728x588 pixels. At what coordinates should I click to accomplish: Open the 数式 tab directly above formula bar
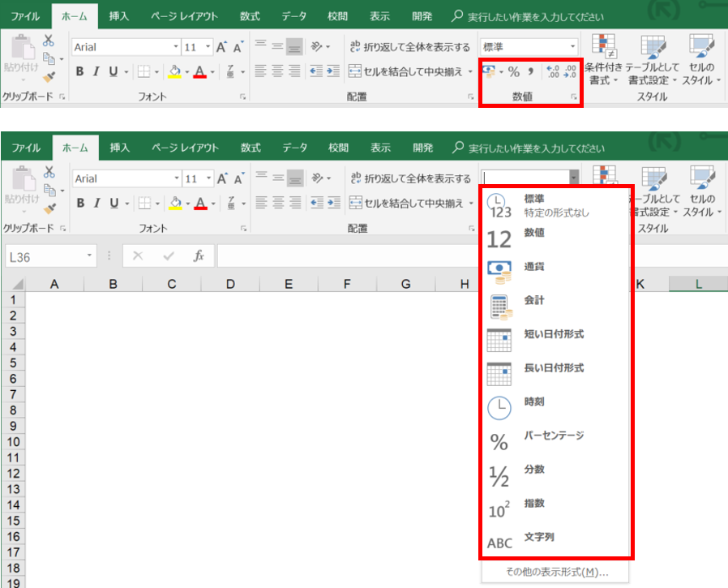(x=251, y=148)
